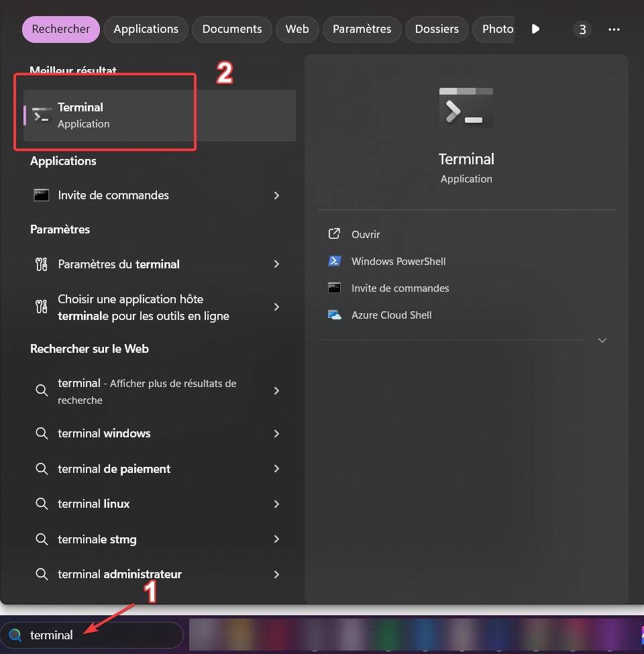Click the rewards badge showing 3

pyautogui.click(x=582, y=30)
